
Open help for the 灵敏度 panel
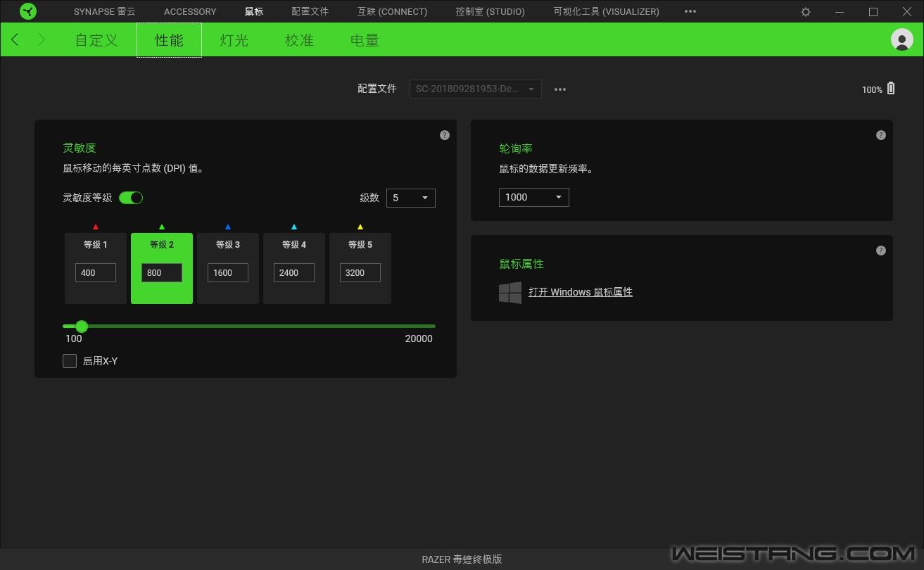tap(445, 135)
